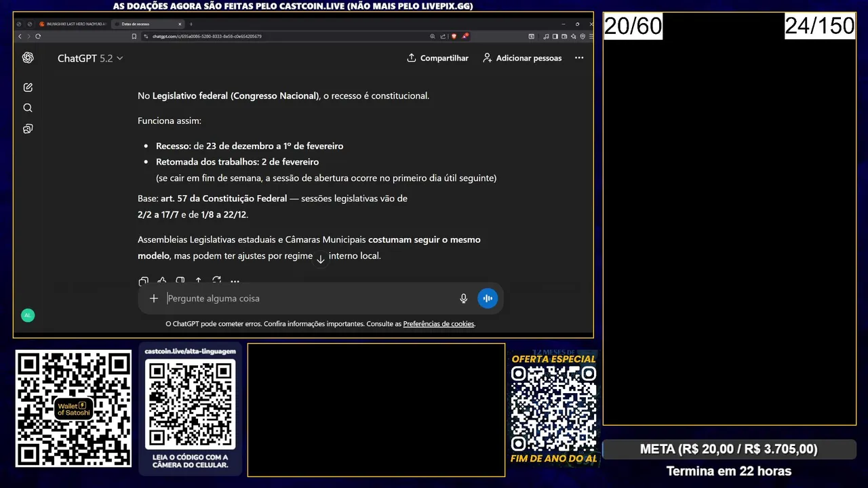The width and height of the screenshot is (868, 488).
Task: Copy the response with the copy icon
Action: 143,281
